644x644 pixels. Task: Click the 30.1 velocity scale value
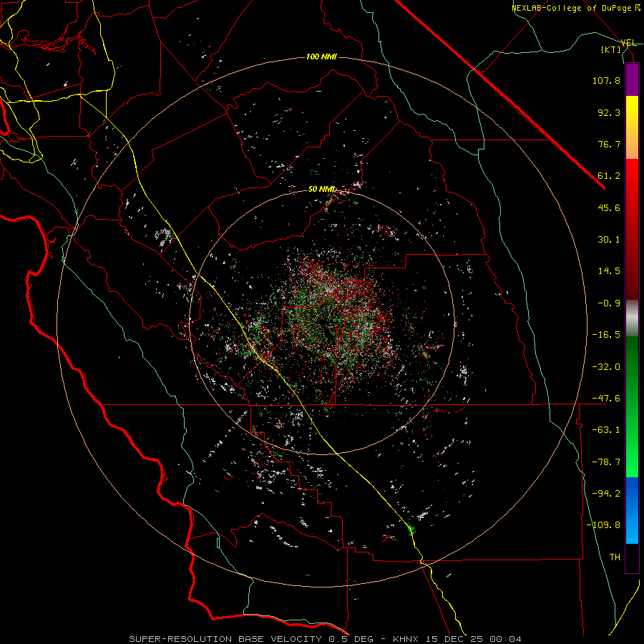(609, 240)
